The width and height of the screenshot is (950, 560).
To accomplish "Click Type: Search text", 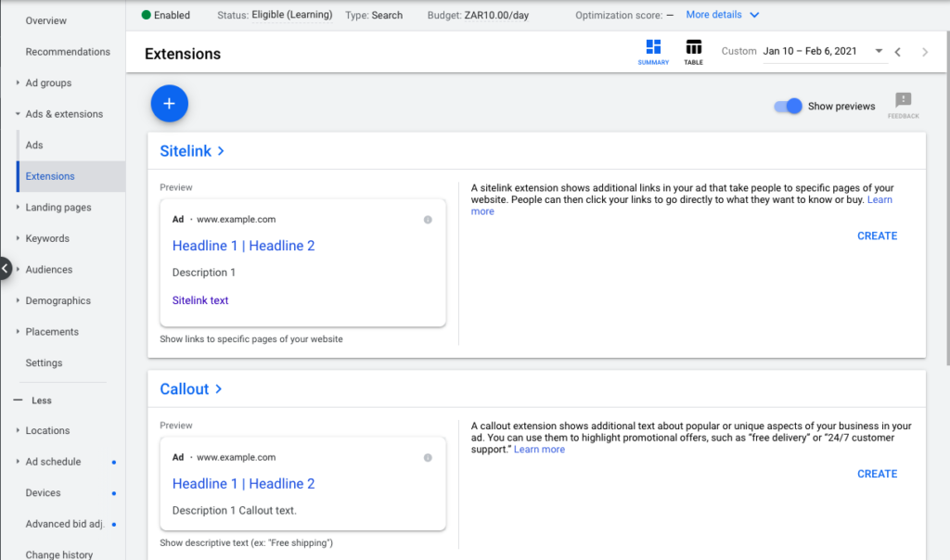I will [374, 15].
